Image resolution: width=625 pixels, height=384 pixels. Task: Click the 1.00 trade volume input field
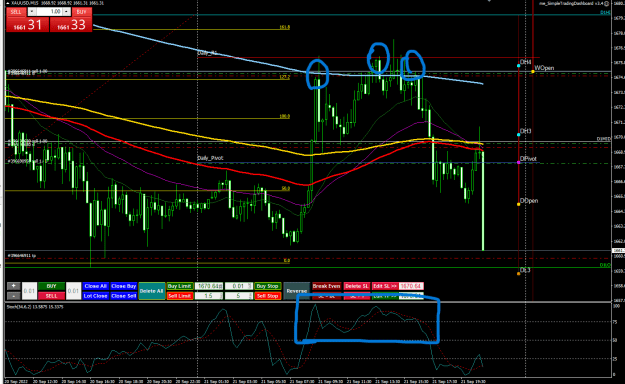pyautogui.click(x=50, y=12)
